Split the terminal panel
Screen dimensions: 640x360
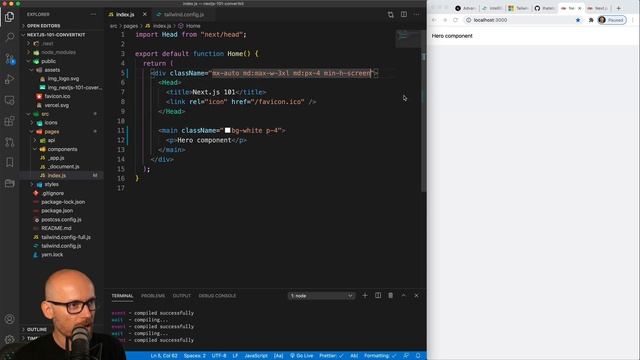click(378, 296)
